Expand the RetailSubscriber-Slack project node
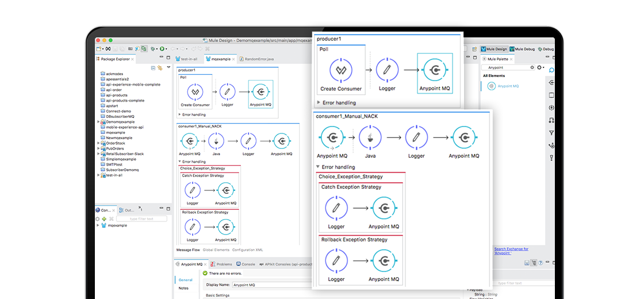 (x=98, y=154)
